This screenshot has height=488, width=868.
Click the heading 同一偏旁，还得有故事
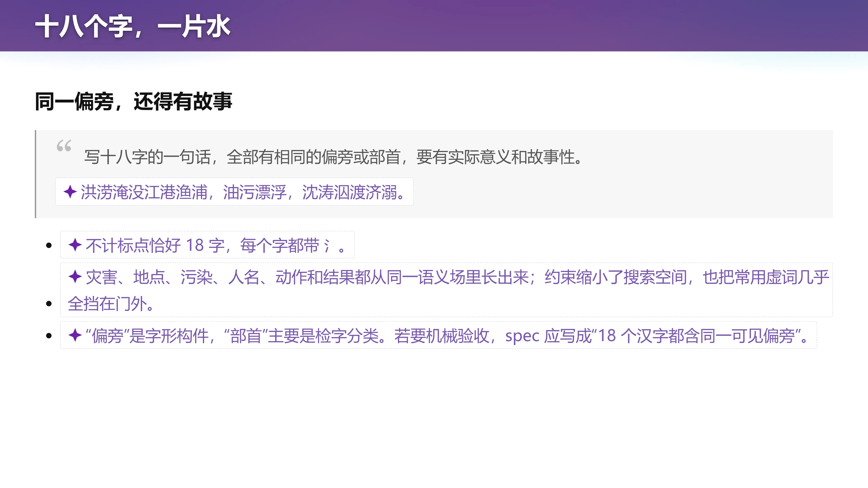click(x=133, y=101)
